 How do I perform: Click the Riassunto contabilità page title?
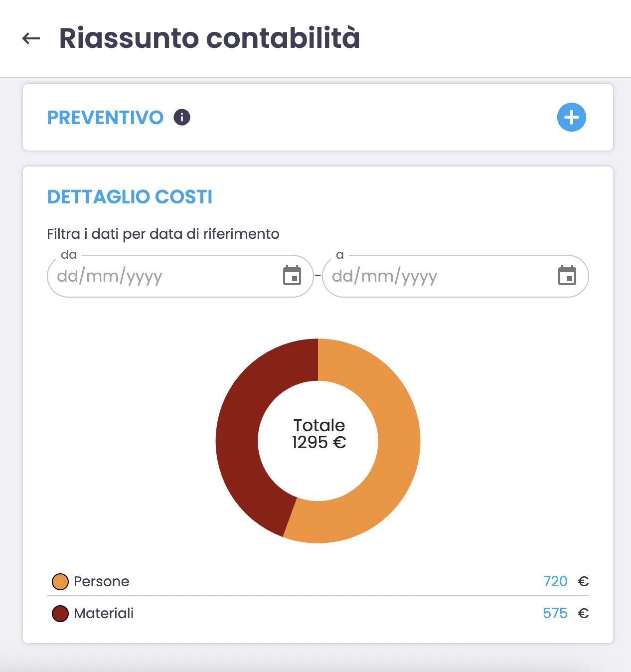[209, 38]
